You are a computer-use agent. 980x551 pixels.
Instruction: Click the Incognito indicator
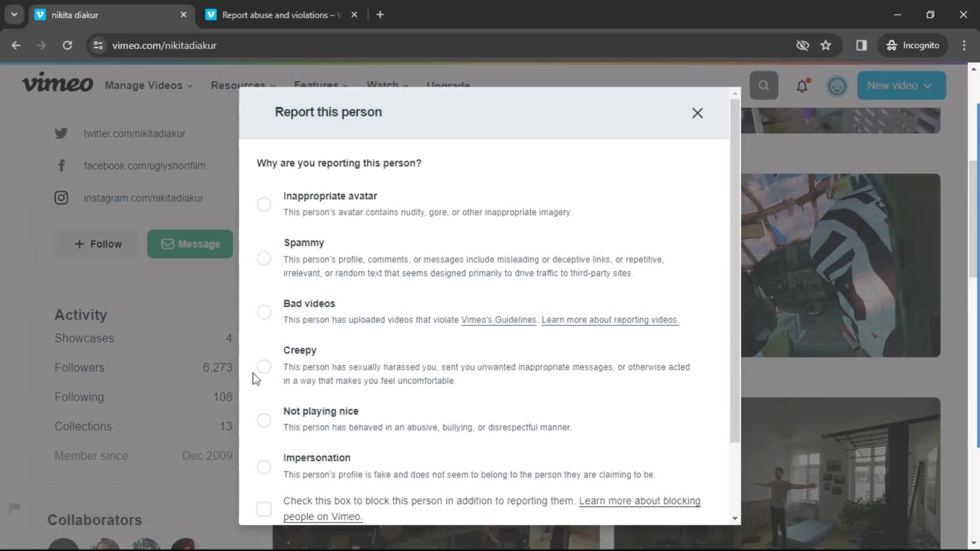[913, 45]
